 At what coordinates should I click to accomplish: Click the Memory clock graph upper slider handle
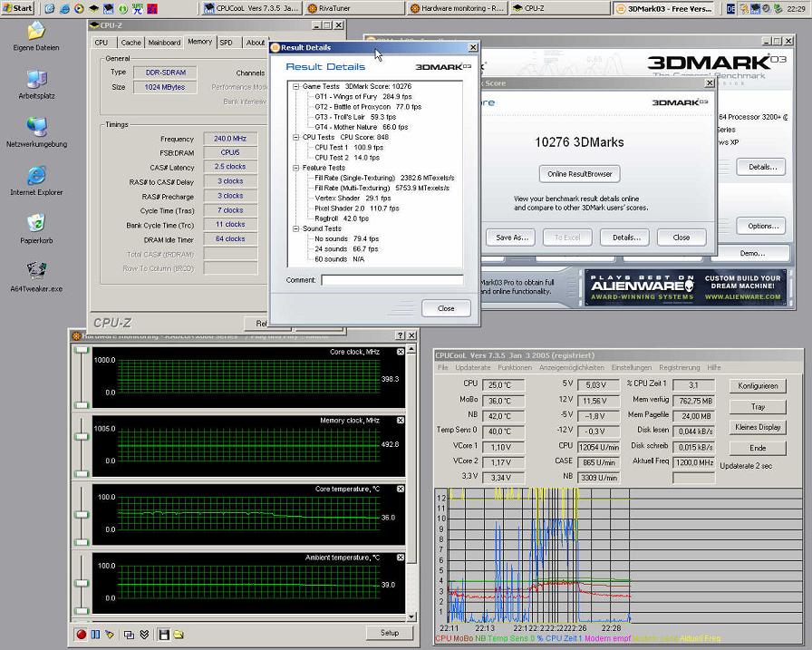(82, 437)
